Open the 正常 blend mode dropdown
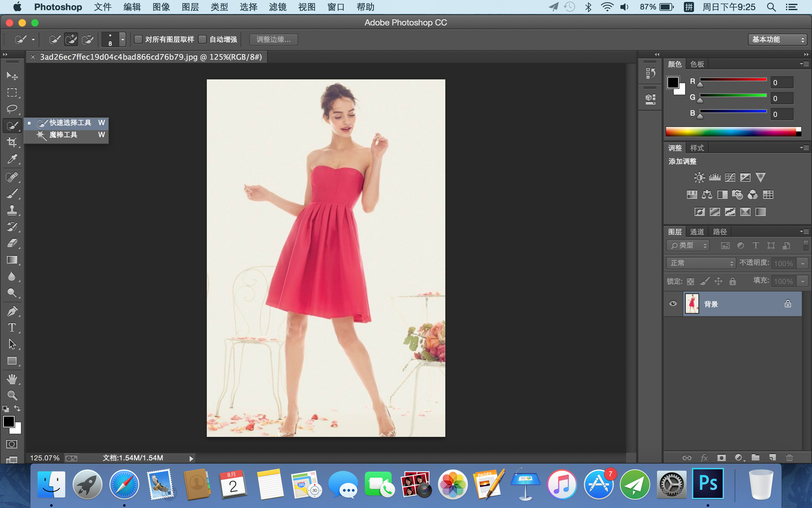The image size is (812, 508). coord(701,263)
